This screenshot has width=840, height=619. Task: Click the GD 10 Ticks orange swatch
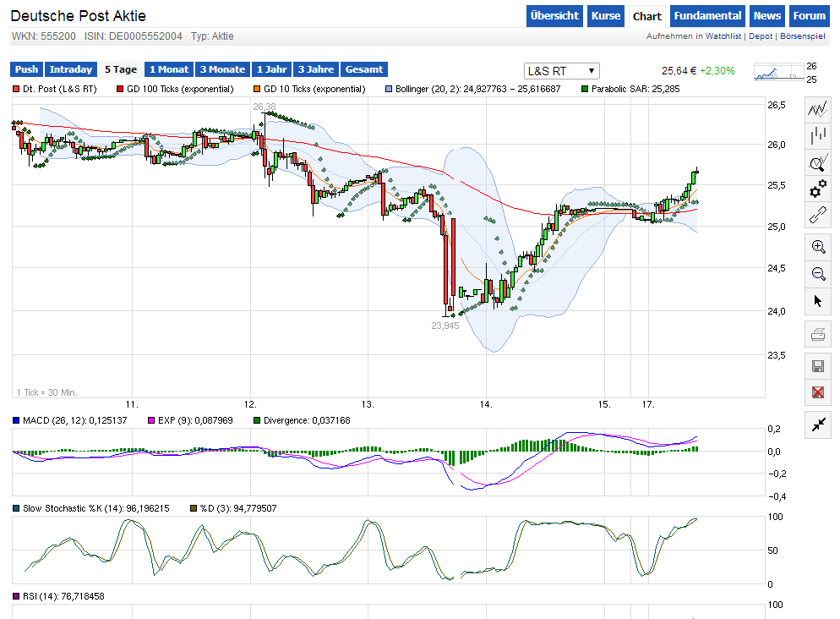(x=257, y=89)
